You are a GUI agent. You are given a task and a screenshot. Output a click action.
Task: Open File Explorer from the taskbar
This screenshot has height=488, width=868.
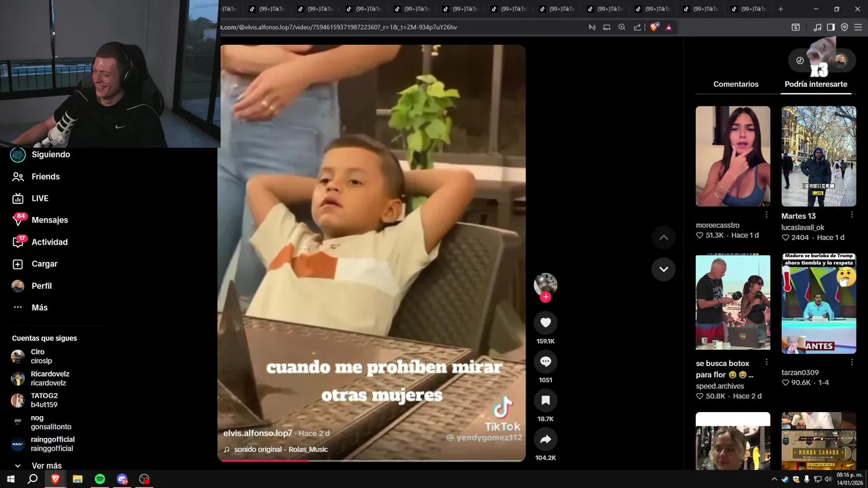pyautogui.click(x=77, y=479)
